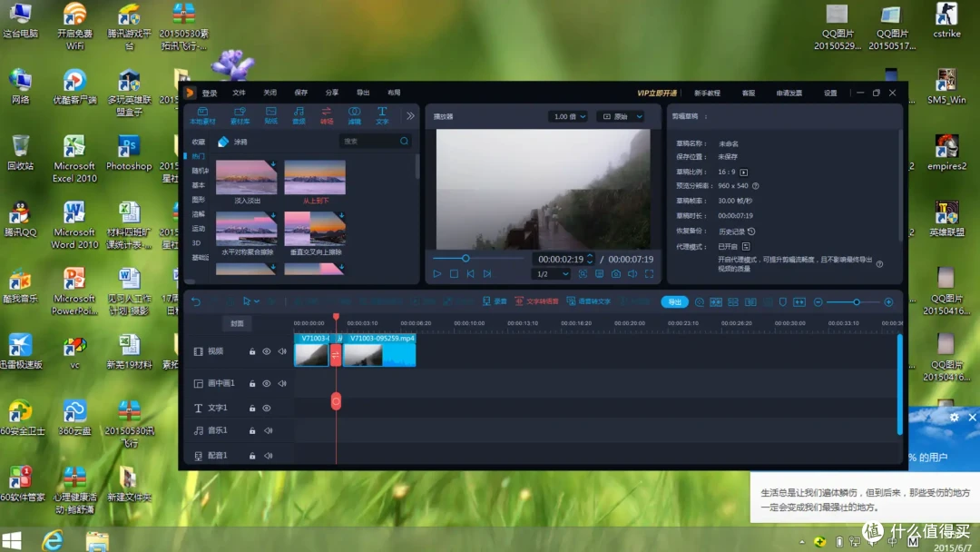Click the search magnifier icon in transitions panel

pos(405,142)
